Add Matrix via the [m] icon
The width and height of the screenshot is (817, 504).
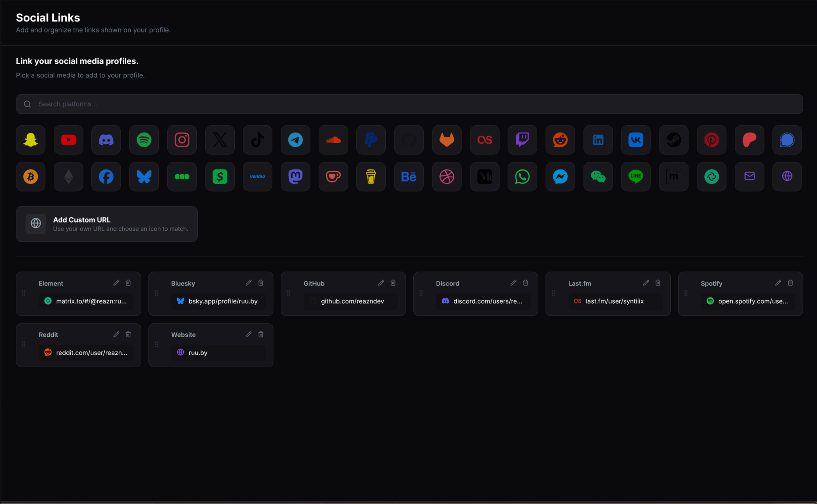[x=674, y=177]
